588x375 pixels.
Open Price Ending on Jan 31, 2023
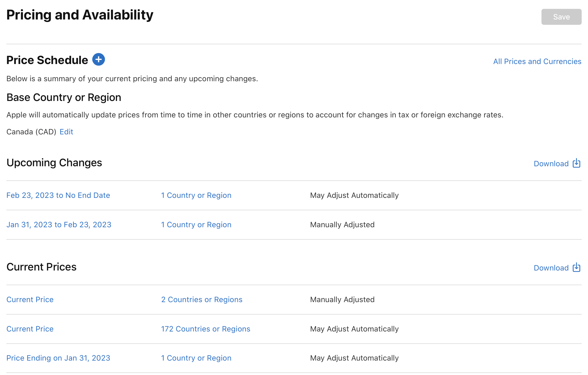point(58,358)
